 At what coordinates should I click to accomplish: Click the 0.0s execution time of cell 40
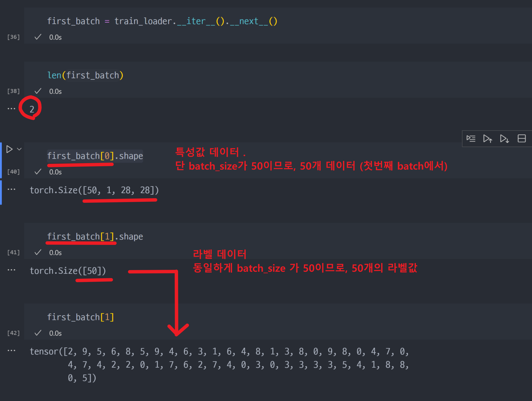pyautogui.click(x=55, y=172)
